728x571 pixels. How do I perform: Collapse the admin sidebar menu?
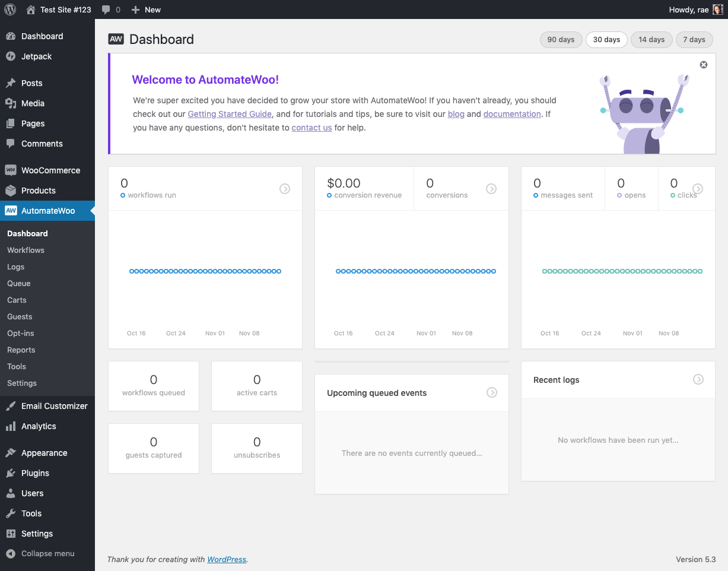coord(47,553)
